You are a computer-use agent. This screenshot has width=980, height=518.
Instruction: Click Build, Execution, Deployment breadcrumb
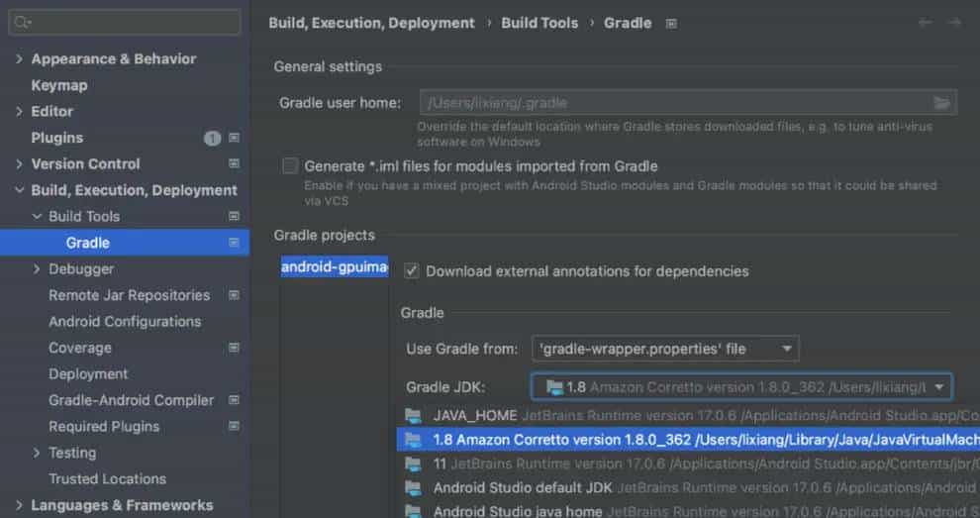tap(372, 23)
